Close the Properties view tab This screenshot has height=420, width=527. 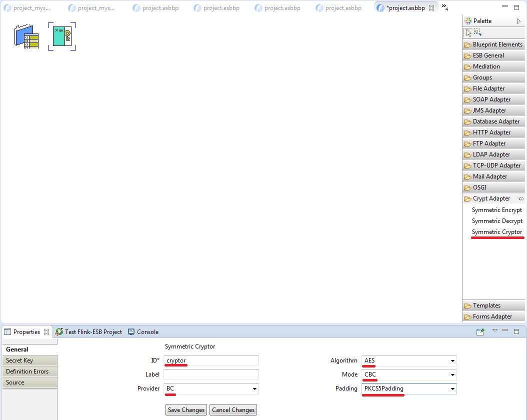pos(46,332)
